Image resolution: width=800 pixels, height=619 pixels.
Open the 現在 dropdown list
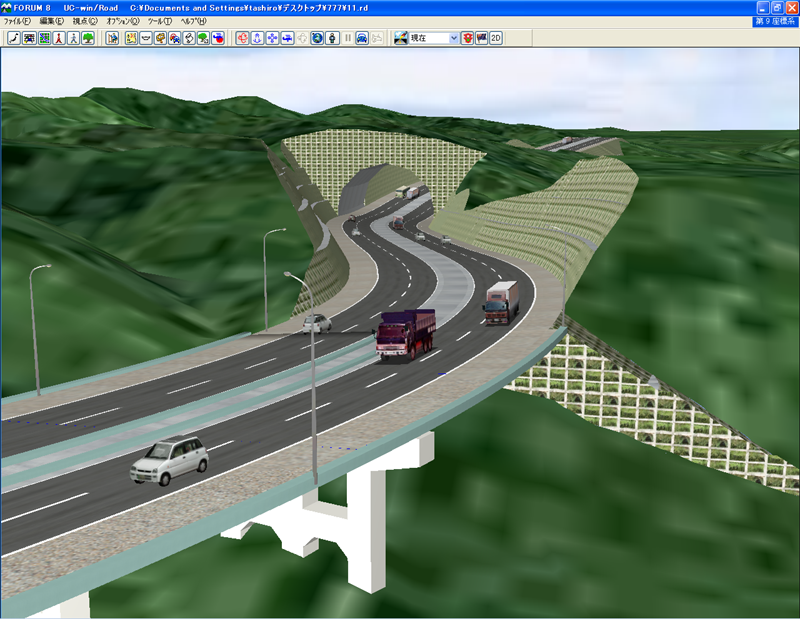[454, 38]
